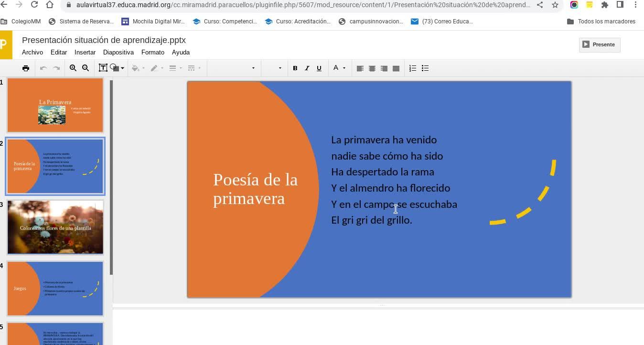The image size is (644, 345).
Task: Click the print icon in toolbar
Action: pyautogui.click(x=26, y=68)
